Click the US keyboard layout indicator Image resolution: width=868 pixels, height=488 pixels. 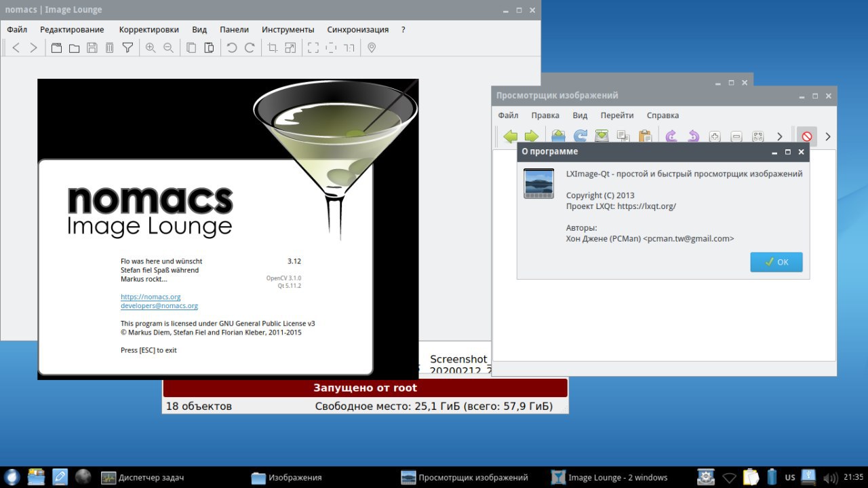pyautogui.click(x=790, y=478)
